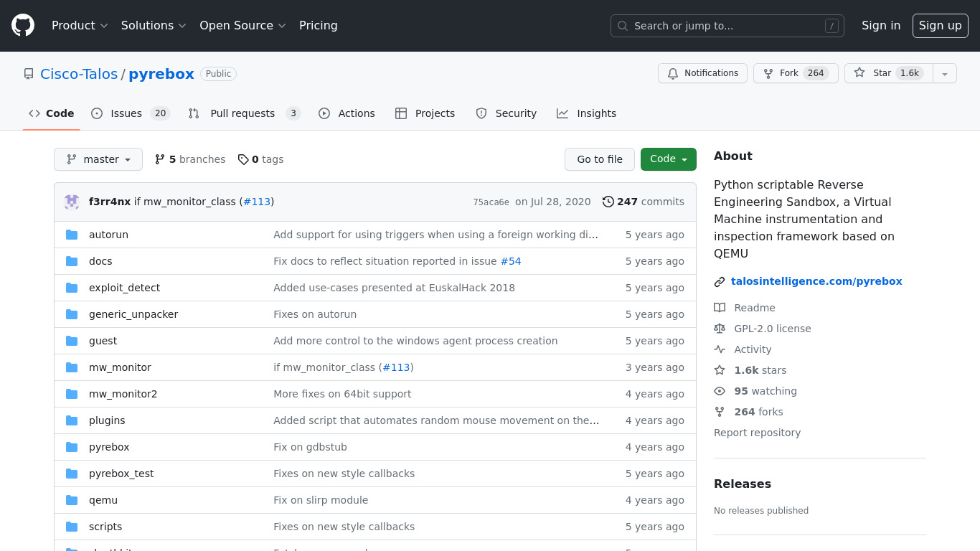This screenshot has height=551, width=980.
Task: Open the 'Fix on slirp module' commit message
Action: coord(321,500)
